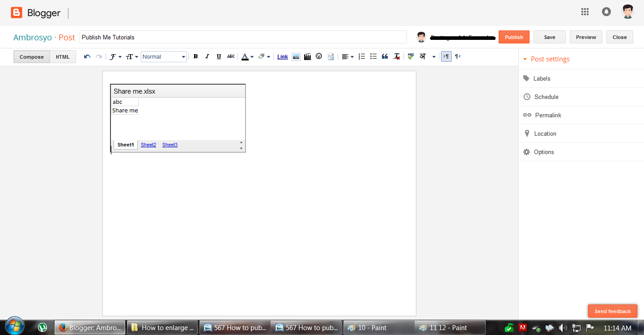
Task: Open the text color dropdown
Action: pos(247,56)
